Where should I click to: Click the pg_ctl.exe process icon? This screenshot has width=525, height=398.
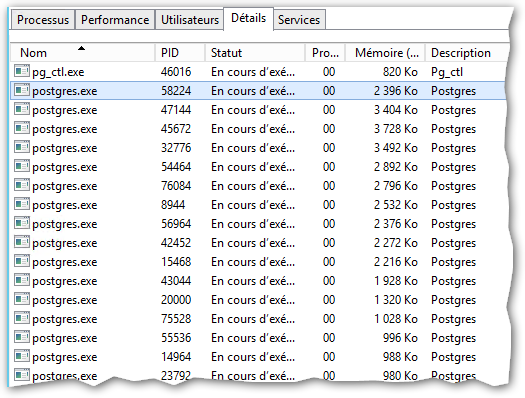pyautogui.click(x=22, y=71)
